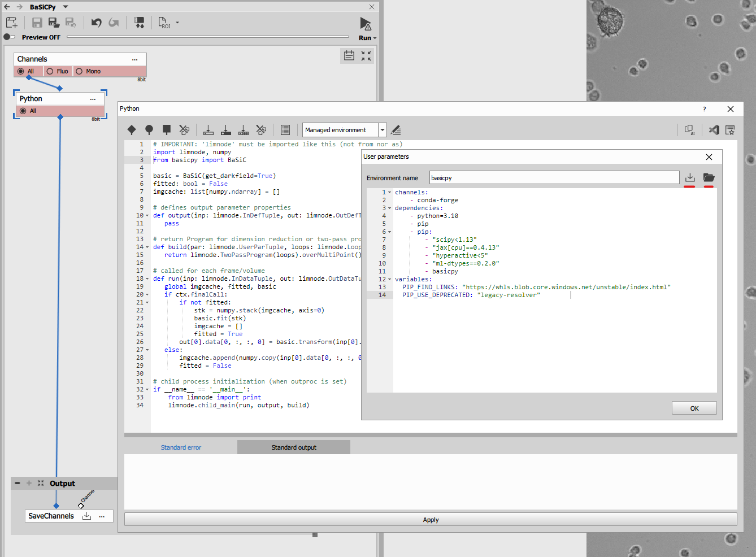Click the Apply button
This screenshot has height=557, width=756.
tap(431, 520)
